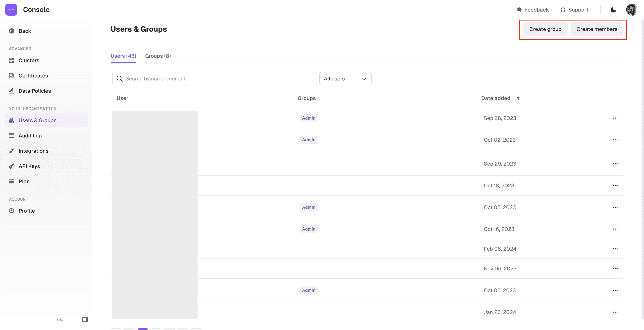Select the Users (43) tab
The width and height of the screenshot is (644, 330).
point(123,56)
